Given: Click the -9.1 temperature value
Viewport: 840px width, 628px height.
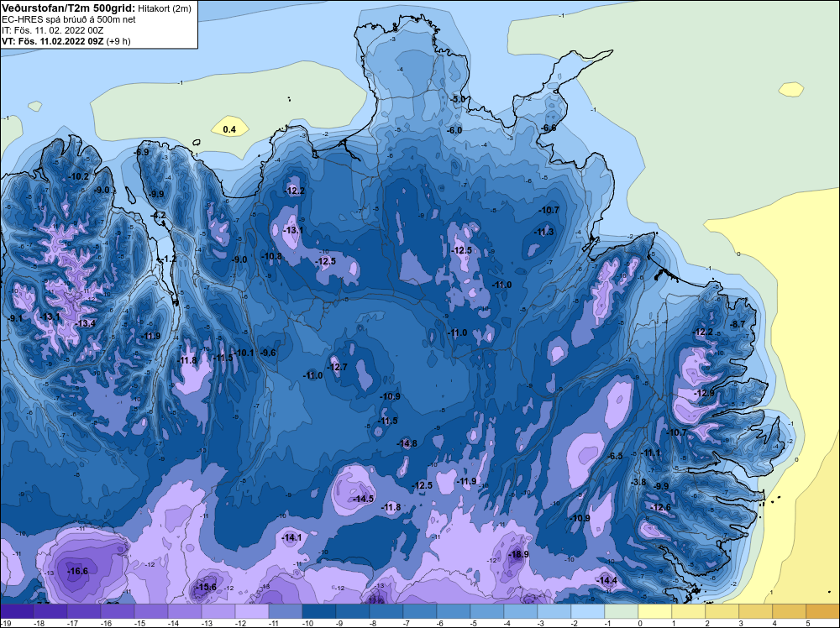Looking at the screenshot, I should pyautogui.click(x=15, y=318).
